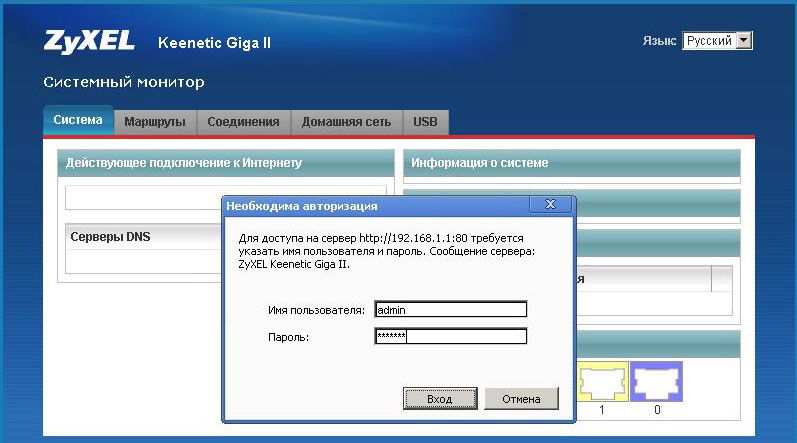Click Информация о системе panel header
This screenshot has width=797, height=443.
(571, 163)
